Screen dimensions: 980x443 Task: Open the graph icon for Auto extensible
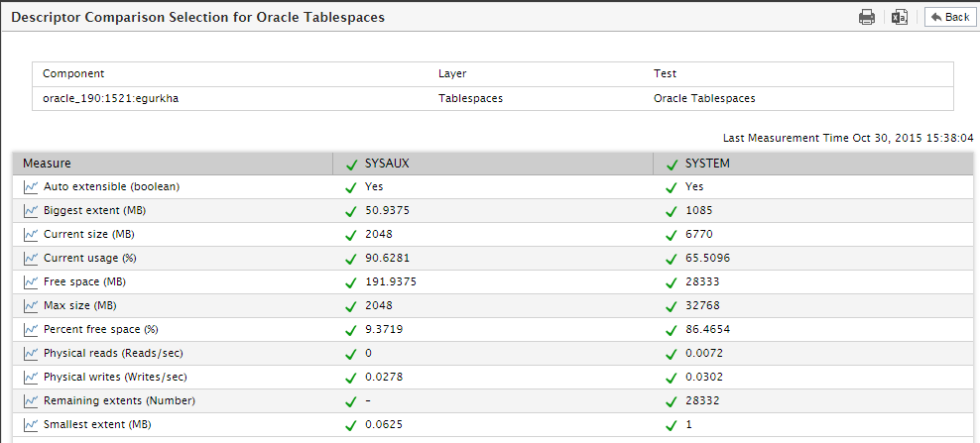pyautogui.click(x=31, y=187)
